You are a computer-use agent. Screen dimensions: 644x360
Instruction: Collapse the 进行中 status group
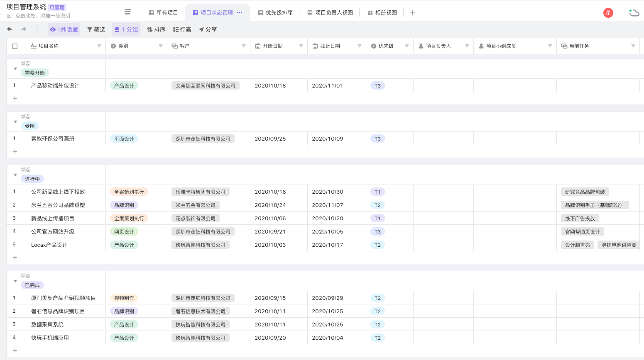[15, 176]
